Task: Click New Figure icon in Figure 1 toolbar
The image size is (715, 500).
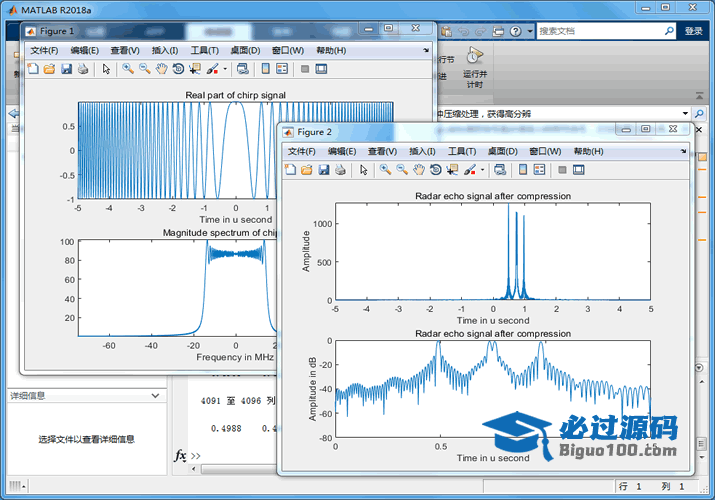Action: point(33,69)
